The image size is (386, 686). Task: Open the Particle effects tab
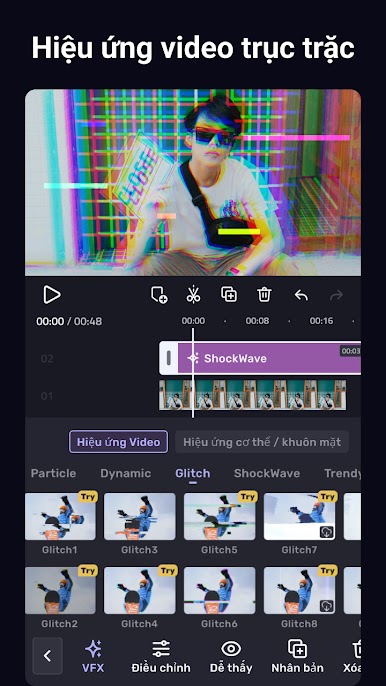click(53, 473)
